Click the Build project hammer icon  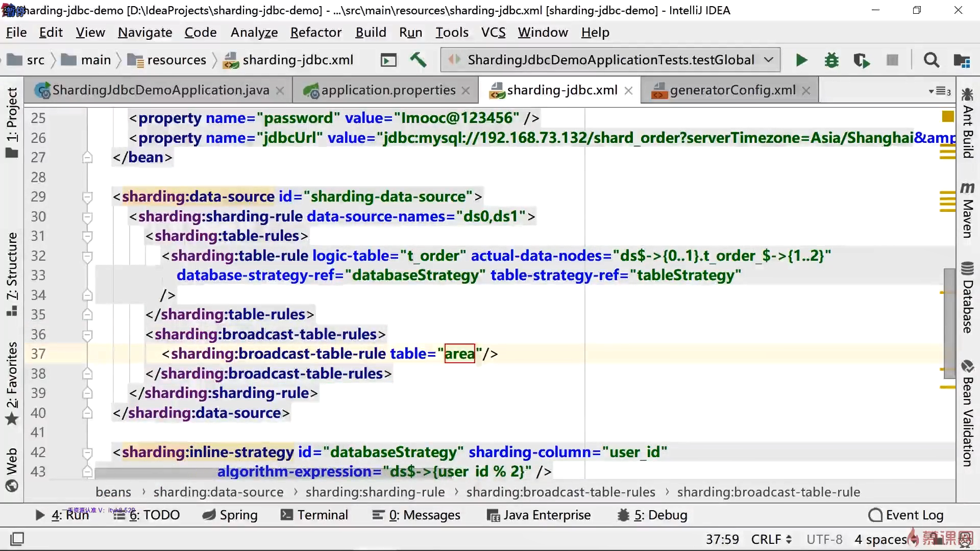coord(418,60)
